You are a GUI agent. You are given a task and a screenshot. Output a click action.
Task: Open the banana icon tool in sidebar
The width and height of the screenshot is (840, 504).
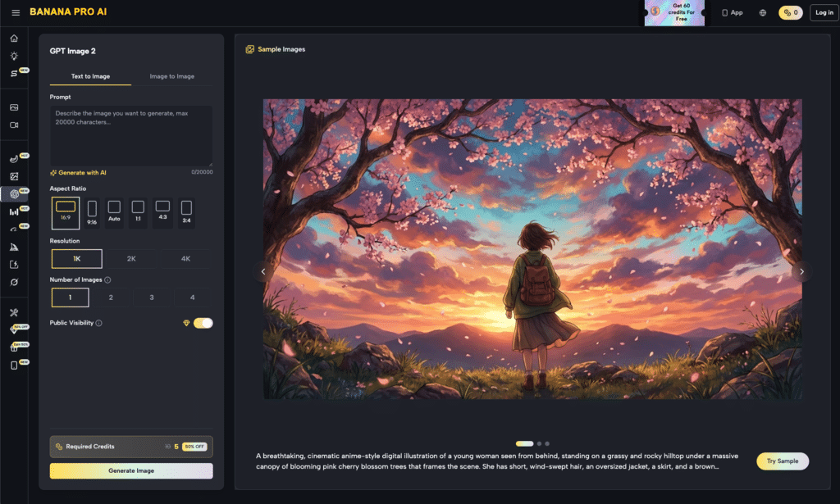click(x=14, y=158)
